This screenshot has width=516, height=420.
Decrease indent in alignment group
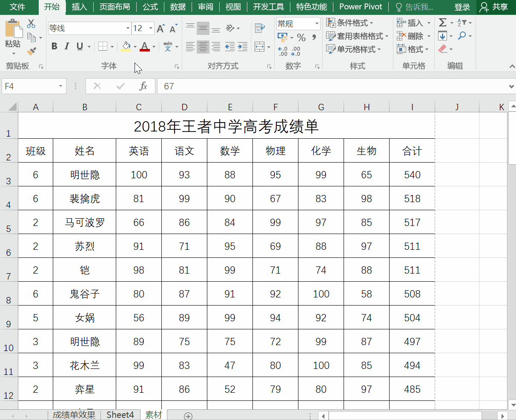[x=229, y=47]
